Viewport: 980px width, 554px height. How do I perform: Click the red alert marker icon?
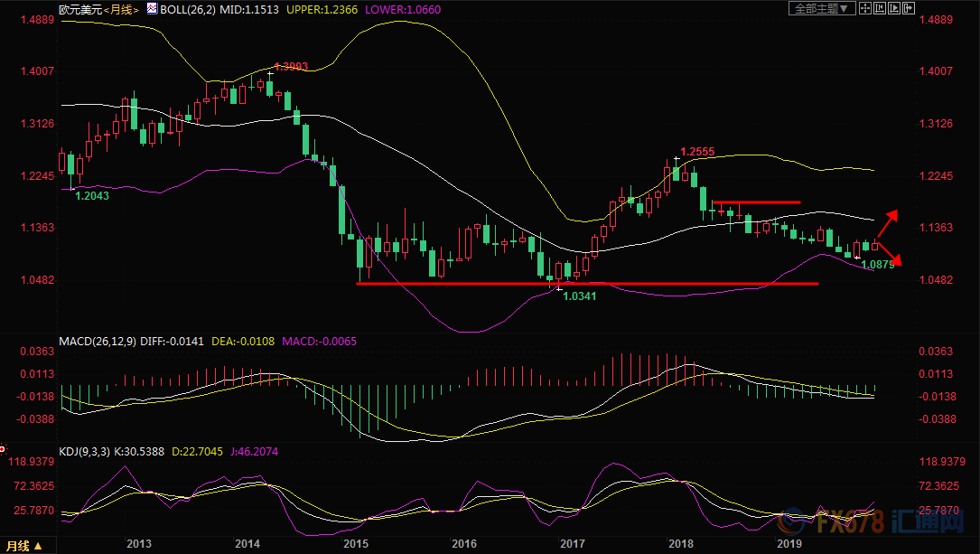point(3,447)
